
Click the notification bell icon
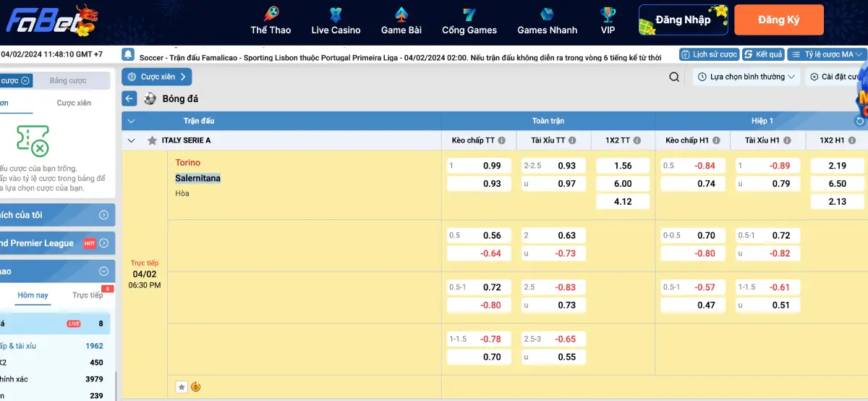[129, 55]
